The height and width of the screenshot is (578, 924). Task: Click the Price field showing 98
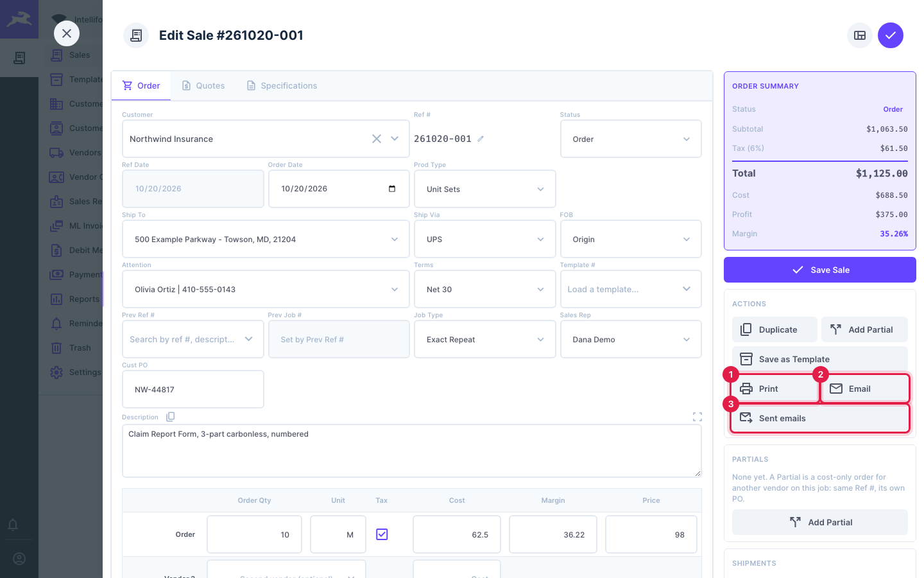click(x=651, y=534)
